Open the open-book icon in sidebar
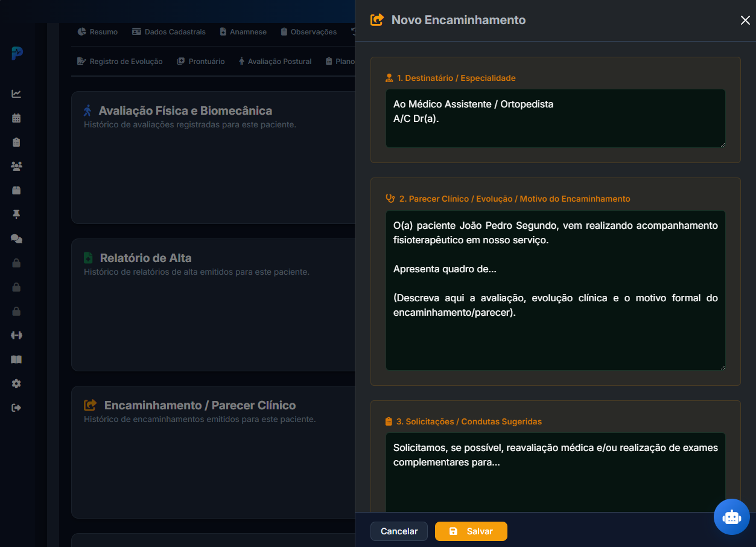Image resolution: width=756 pixels, height=547 pixels. tap(16, 359)
